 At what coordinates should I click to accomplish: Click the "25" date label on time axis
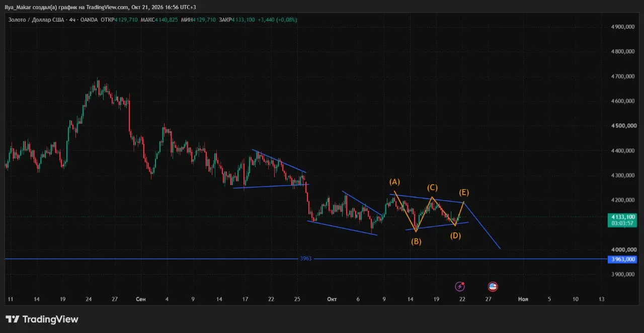click(297, 299)
